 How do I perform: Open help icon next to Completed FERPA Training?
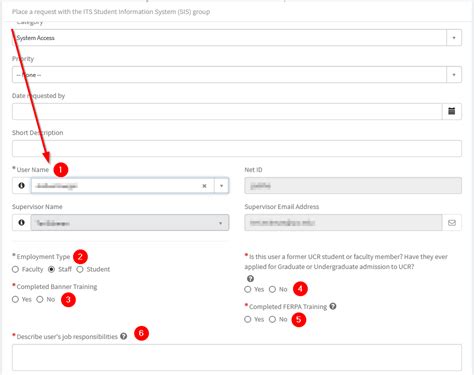point(333,306)
